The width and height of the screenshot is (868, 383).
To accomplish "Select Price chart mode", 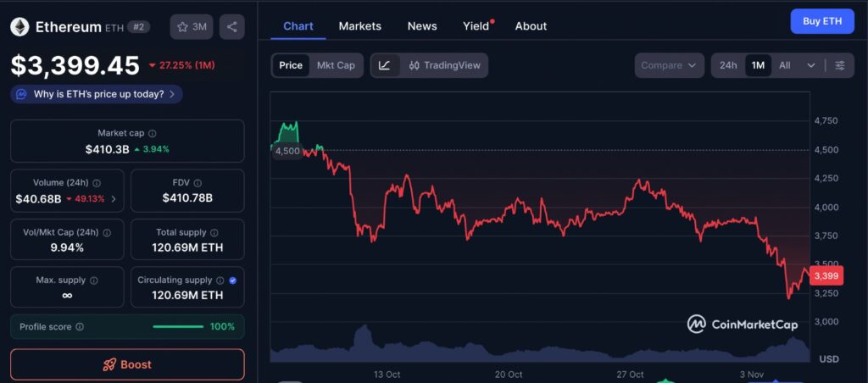I will pyautogui.click(x=291, y=65).
